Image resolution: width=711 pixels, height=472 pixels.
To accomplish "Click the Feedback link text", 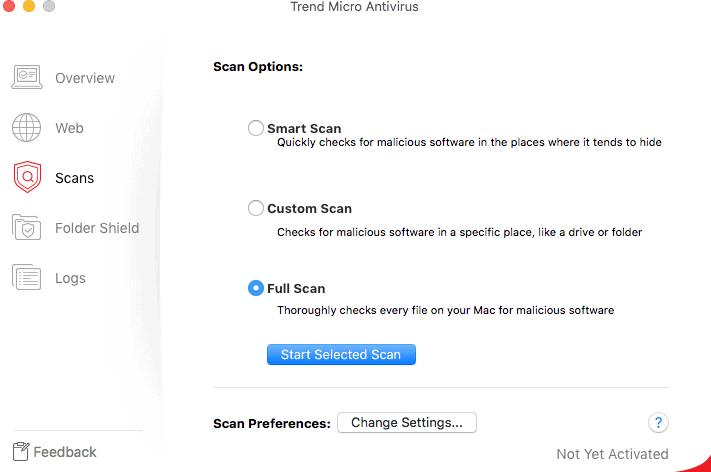I will 65,452.
